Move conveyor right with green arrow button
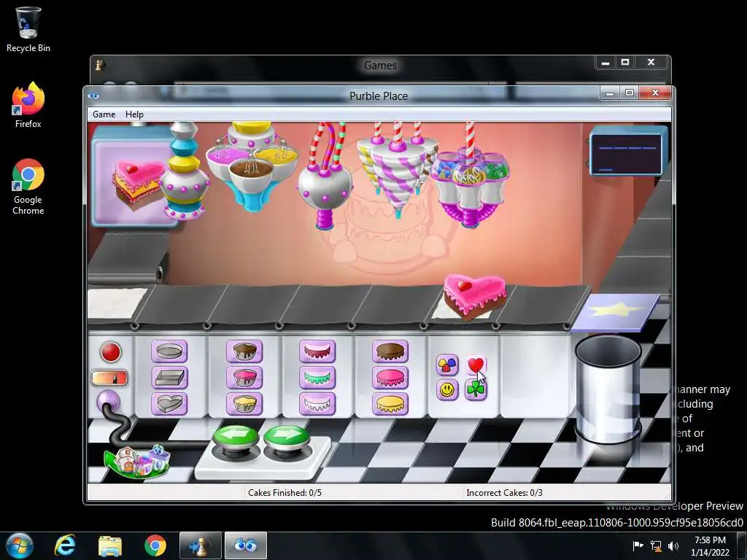 tap(286, 437)
